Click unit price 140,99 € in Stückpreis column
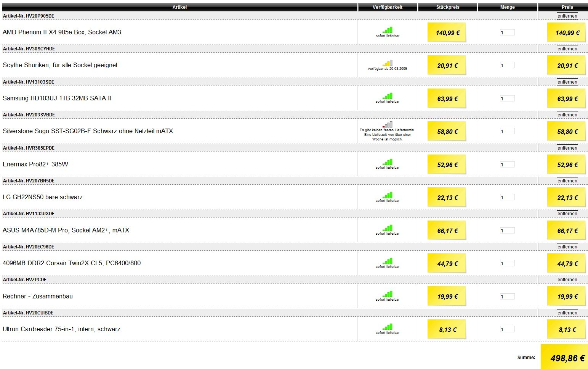 point(447,33)
